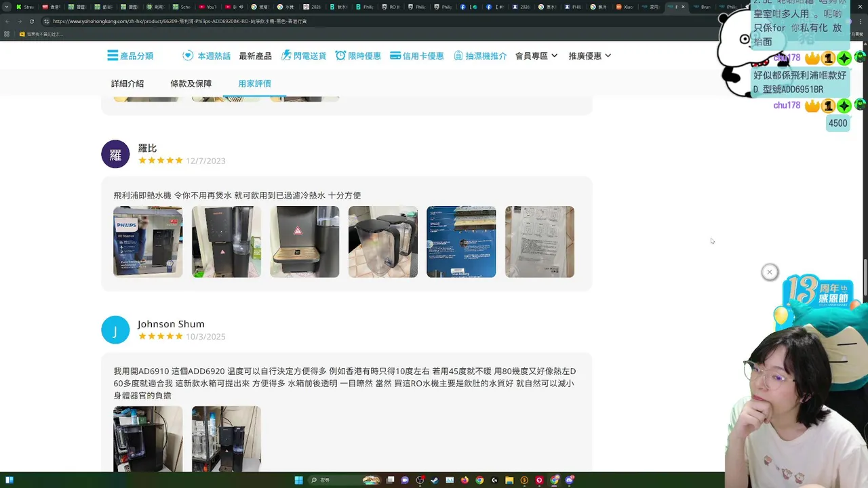Click the taskbar search box

click(344, 481)
